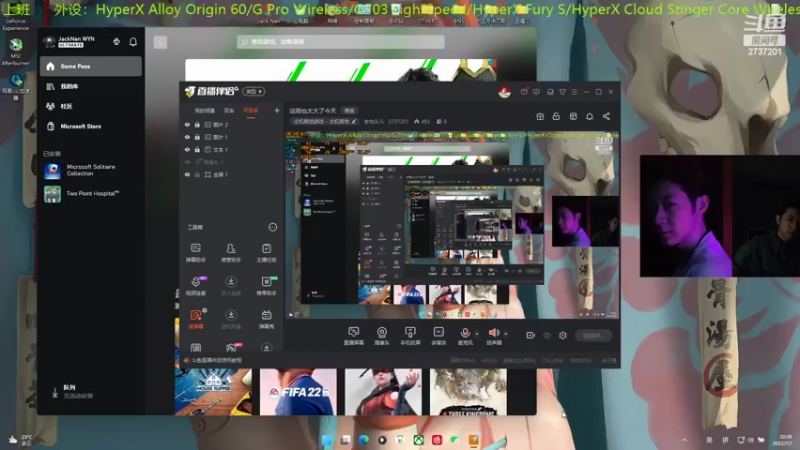Image resolution: width=800 pixels, height=450 pixels.
Task: Toggle visibility eye of 文本 1 layer
Action: click(x=187, y=149)
